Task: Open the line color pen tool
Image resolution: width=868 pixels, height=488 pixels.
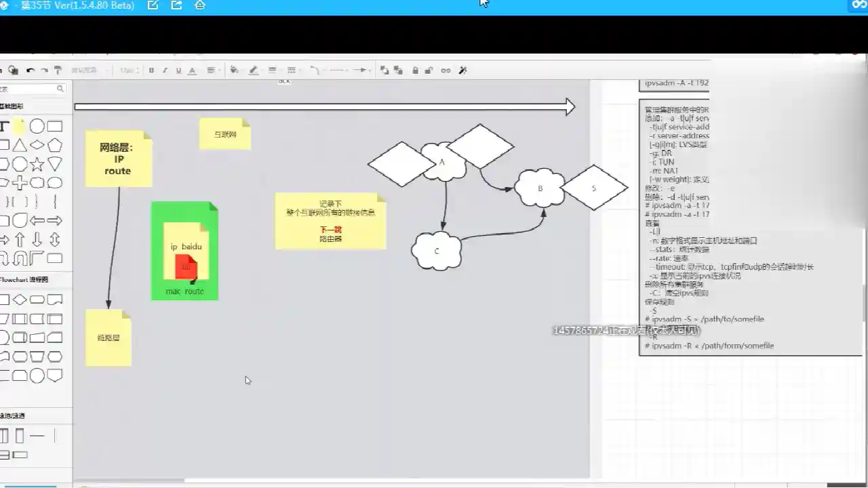Action: (x=254, y=70)
